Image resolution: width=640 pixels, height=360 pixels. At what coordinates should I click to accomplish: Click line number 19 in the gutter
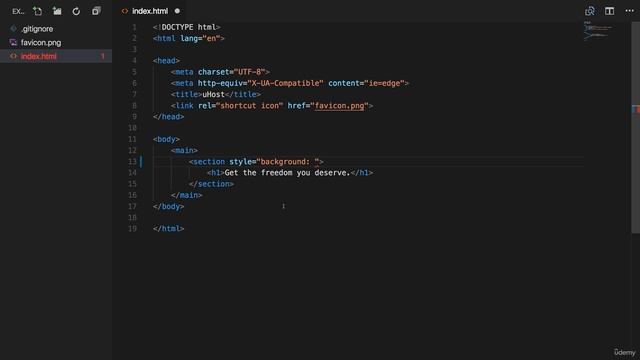point(132,229)
